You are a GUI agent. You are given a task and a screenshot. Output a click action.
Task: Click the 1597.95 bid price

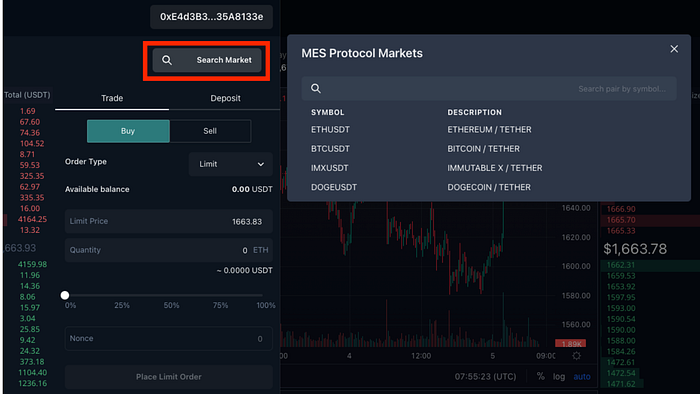tap(621, 297)
